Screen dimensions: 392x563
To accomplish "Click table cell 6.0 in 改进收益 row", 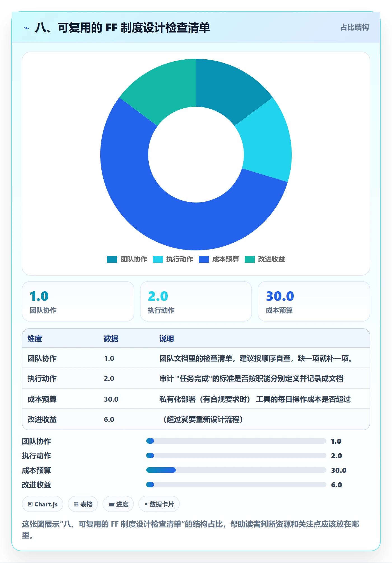I will 109,419.
